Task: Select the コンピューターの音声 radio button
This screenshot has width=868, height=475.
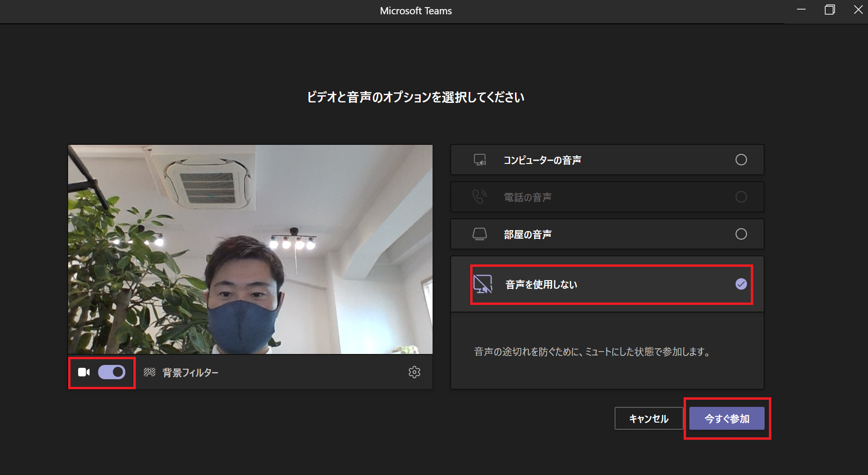Action: [x=741, y=160]
